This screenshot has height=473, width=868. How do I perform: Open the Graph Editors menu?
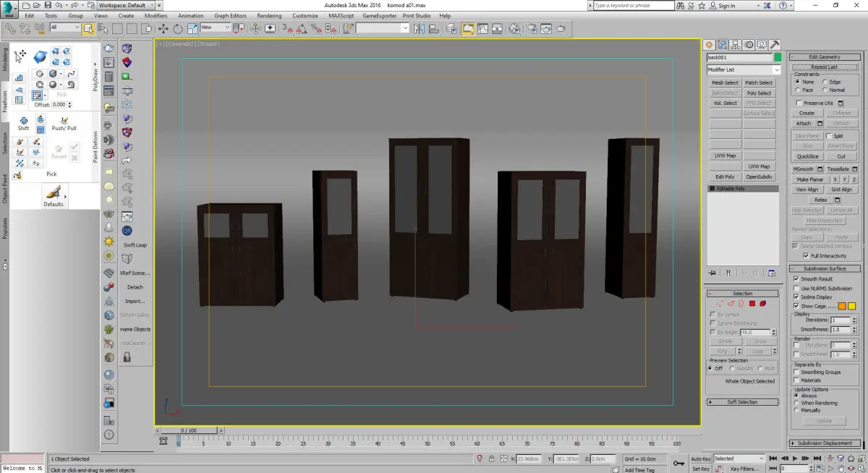[x=230, y=15]
